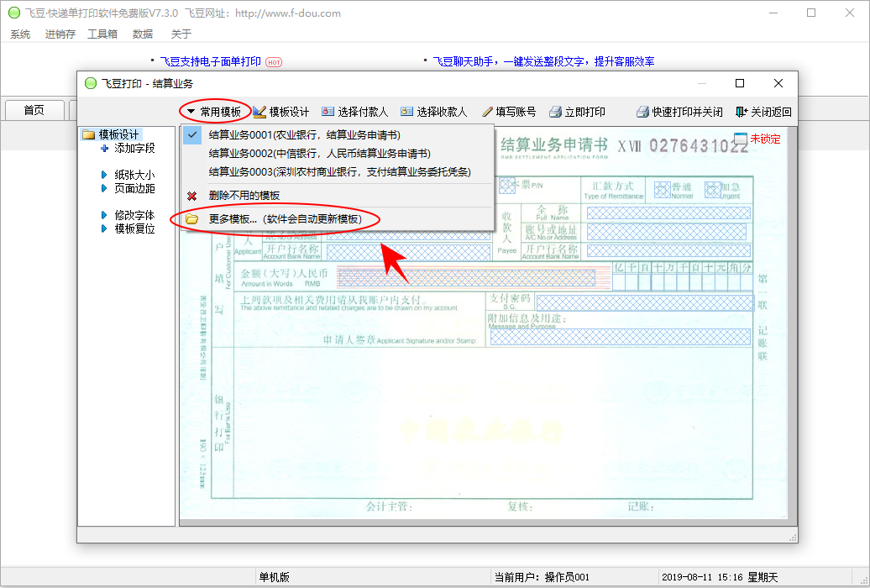Toggle the checkmark on 结算业务0001
The width and height of the screenshot is (870, 588).
tap(192, 135)
